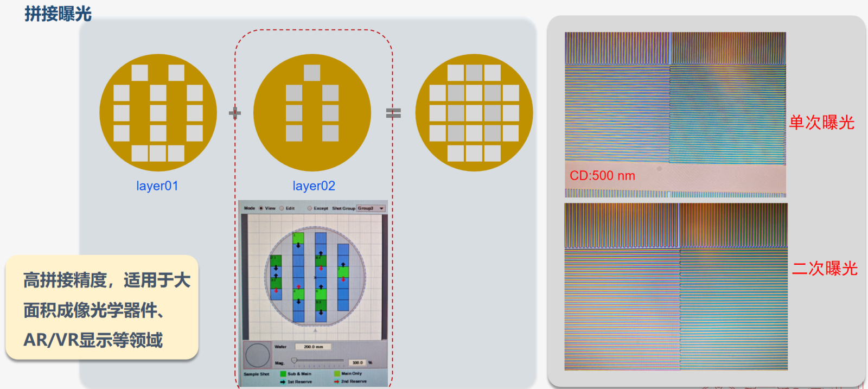Click the equals sign before combined wafer
868x389 pixels.
[x=393, y=113]
